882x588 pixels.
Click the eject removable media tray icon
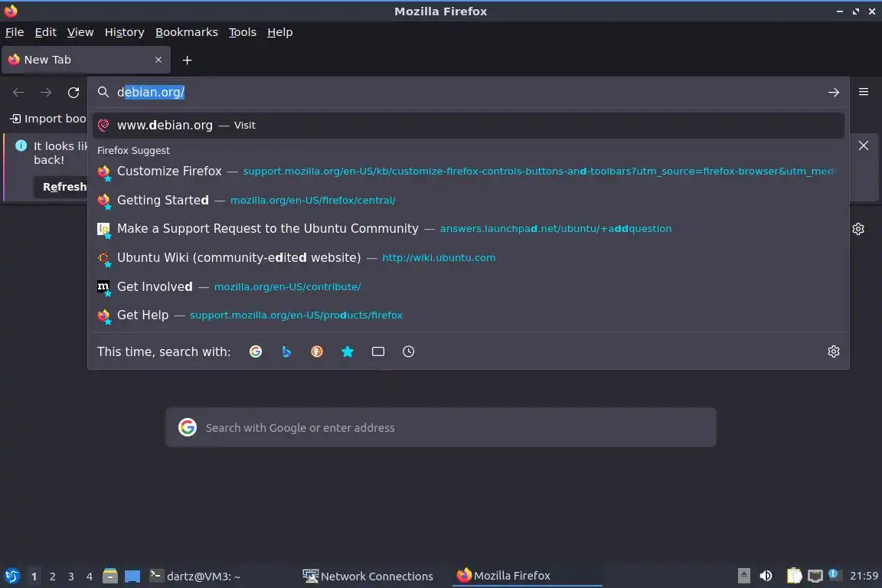pos(743,576)
